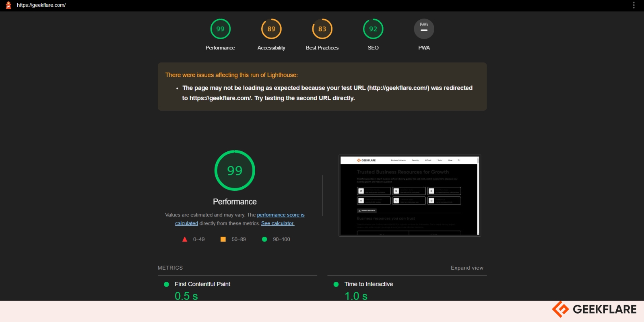Jump to the Accessibility score gauge 89
The height and width of the screenshot is (322, 644).
click(271, 29)
